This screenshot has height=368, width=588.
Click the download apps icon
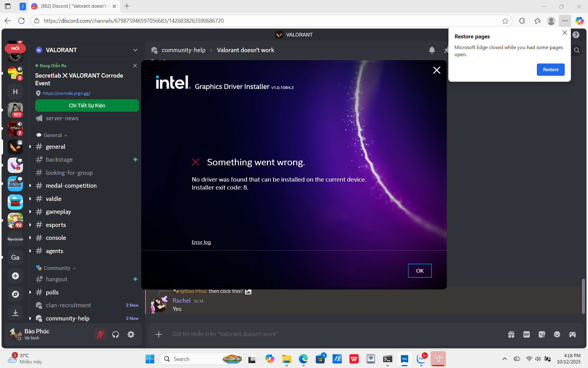click(x=15, y=312)
